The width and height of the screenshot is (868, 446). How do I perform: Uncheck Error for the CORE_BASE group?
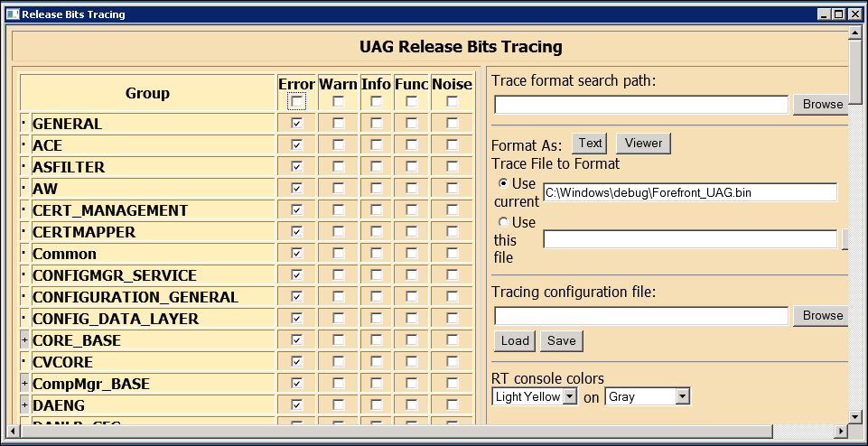pyautogui.click(x=297, y=339)
